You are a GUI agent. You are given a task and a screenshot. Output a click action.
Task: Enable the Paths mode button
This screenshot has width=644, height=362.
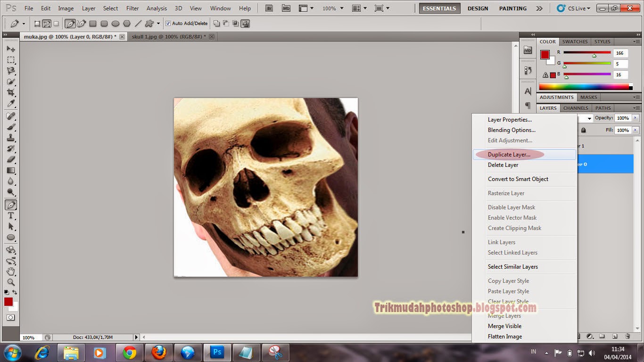47,23
